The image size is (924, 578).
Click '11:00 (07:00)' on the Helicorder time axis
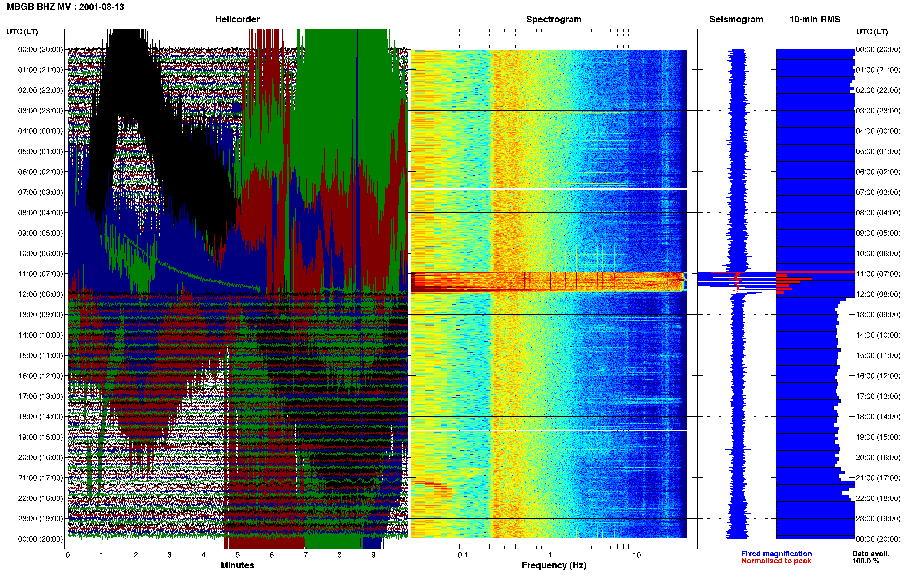click(x=41, y=274)
